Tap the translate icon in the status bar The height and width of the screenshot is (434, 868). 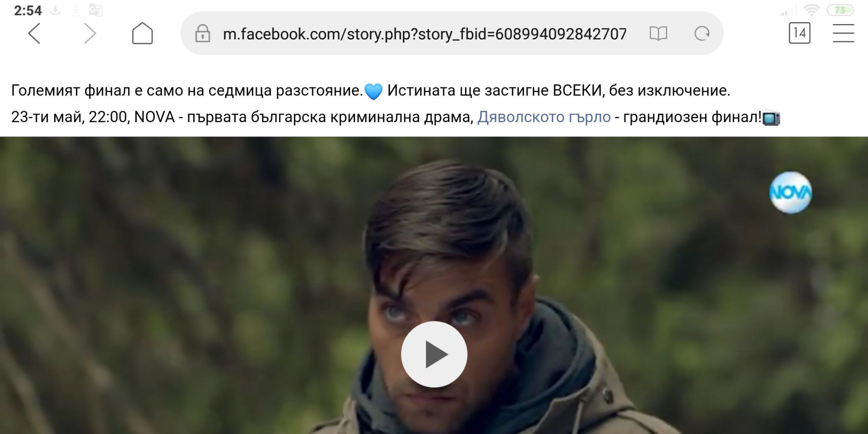click(x=95, y=10)
